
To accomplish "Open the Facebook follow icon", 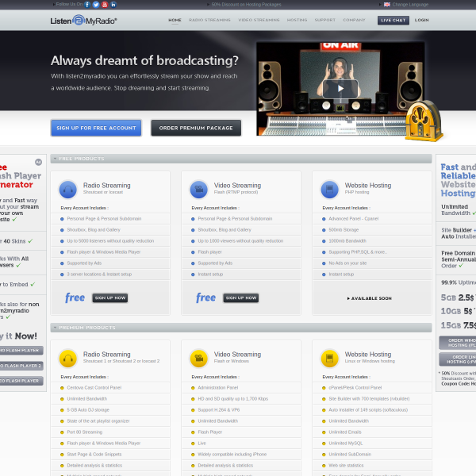I will (x=87, y=5).
